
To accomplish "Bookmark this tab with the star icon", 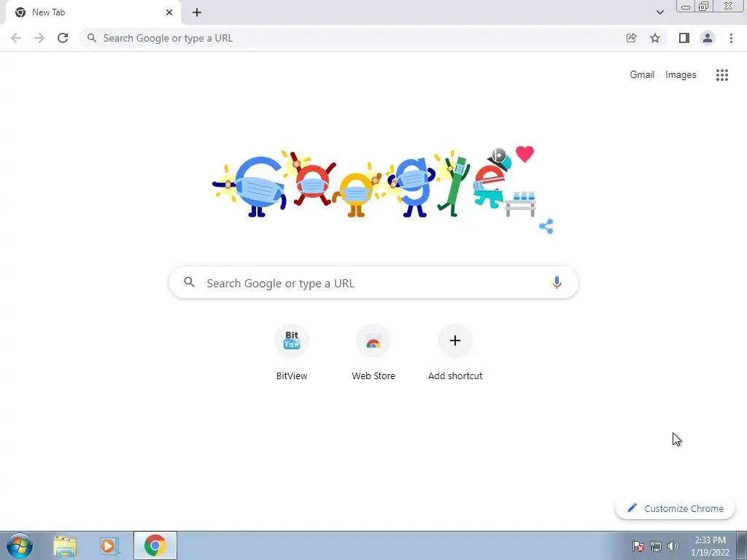I will 655,38.
